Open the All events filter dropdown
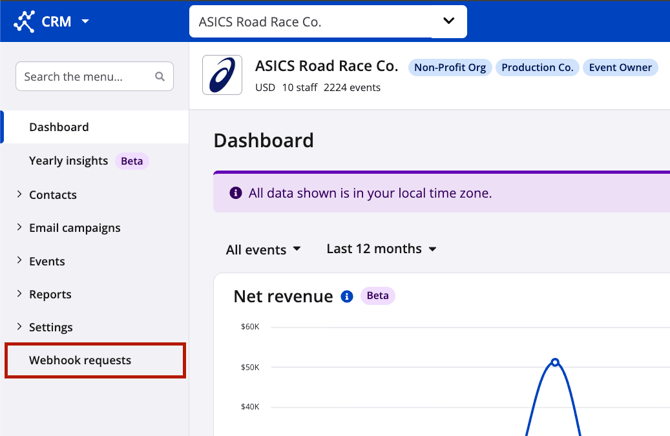Screen dimensions: 670x436 coord(263,250)
